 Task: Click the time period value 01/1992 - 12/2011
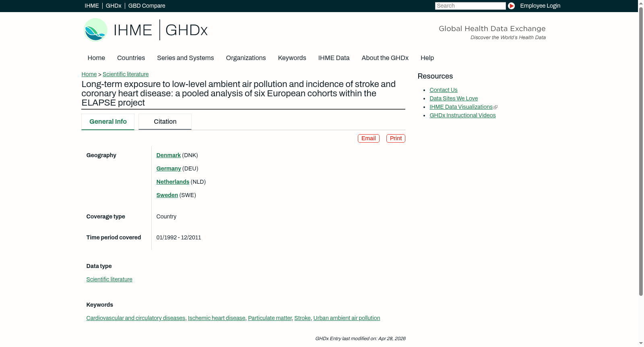(x=179, y=237)
